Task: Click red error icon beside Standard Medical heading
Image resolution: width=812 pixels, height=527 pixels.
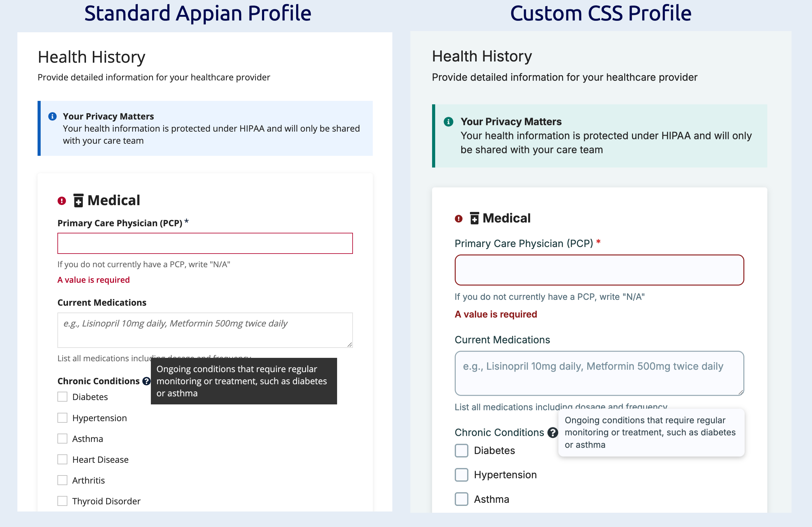Action: click(x=61, y=200)
